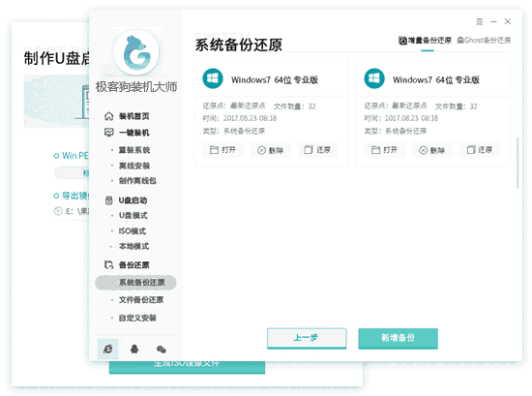The image size is (532, 396).
Task: Open the WeChat icon at sidebar bottom
Action: (162, 350)
